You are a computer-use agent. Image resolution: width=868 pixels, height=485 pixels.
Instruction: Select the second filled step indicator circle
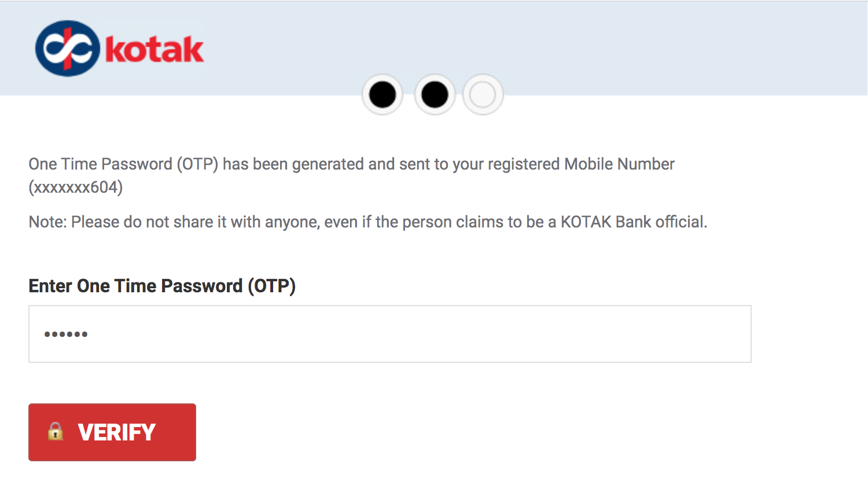435,94
